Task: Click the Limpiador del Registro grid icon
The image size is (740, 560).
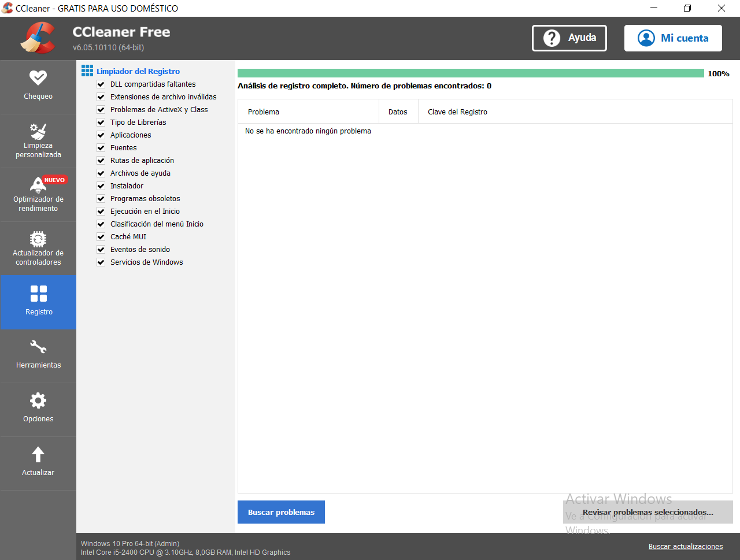Action: [x=87, y=71]
